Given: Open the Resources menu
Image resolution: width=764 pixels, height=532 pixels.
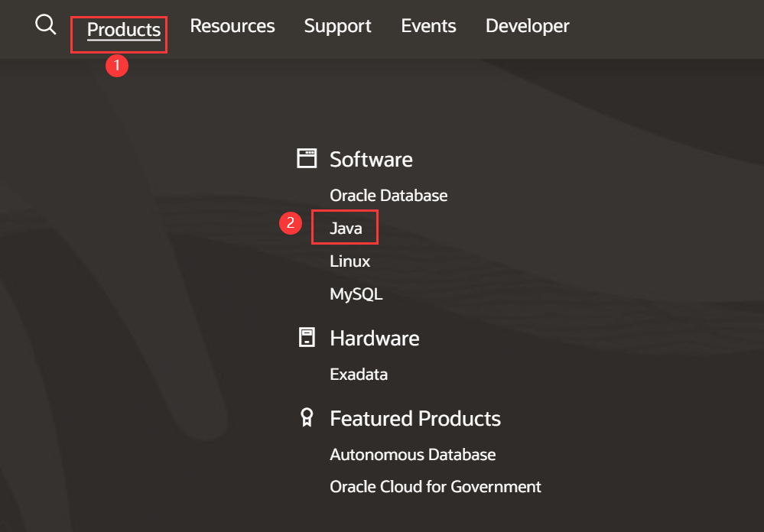Looking at the screenshot, I should (x=232, y=26).
